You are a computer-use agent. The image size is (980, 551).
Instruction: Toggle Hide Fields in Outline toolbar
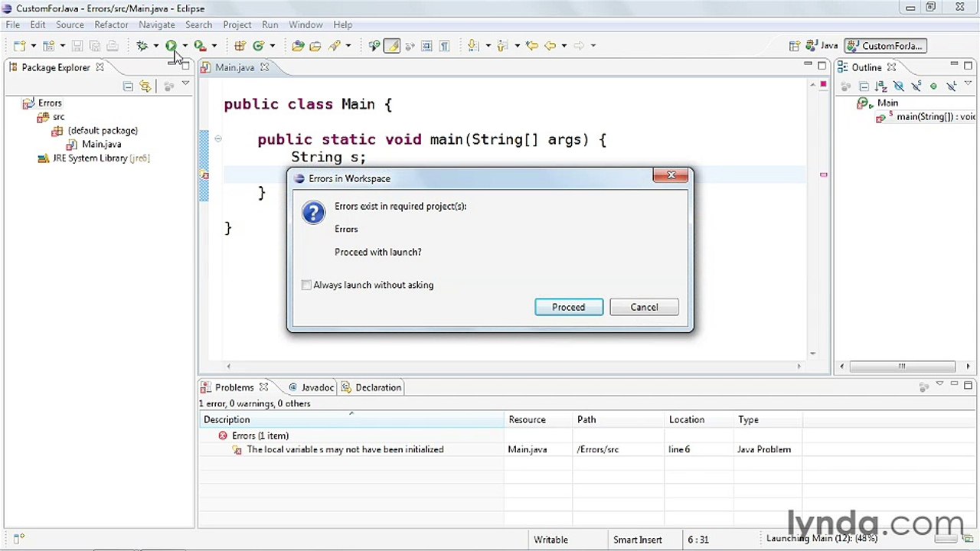(x=898, y=86)
